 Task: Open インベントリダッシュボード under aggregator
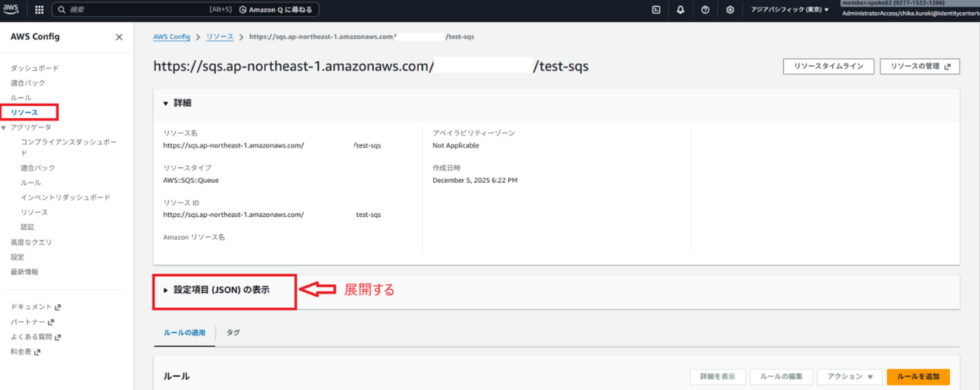pyautogui.click(x=66, y=197)
